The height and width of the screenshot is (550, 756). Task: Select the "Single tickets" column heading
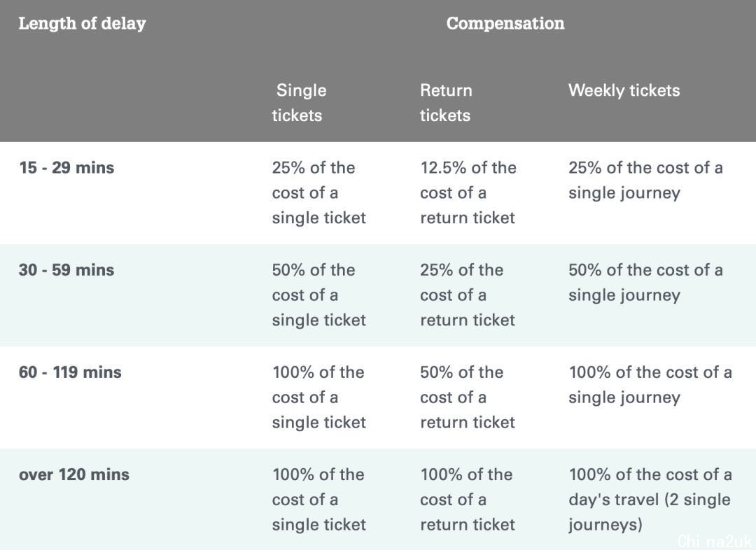click(300, 103)
